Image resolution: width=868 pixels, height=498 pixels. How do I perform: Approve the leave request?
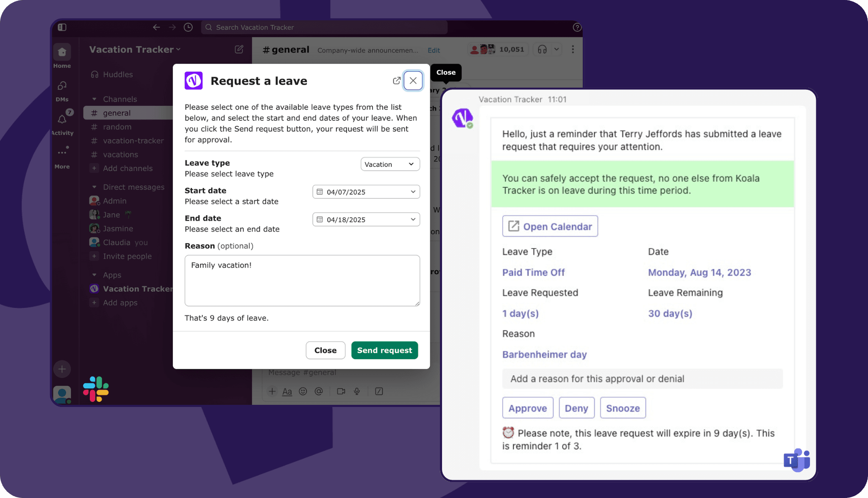pos(528,408)
